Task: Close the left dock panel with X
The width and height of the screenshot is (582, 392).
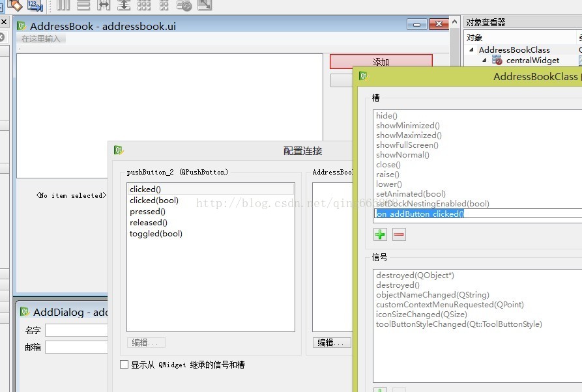Action: coord(4,22)
